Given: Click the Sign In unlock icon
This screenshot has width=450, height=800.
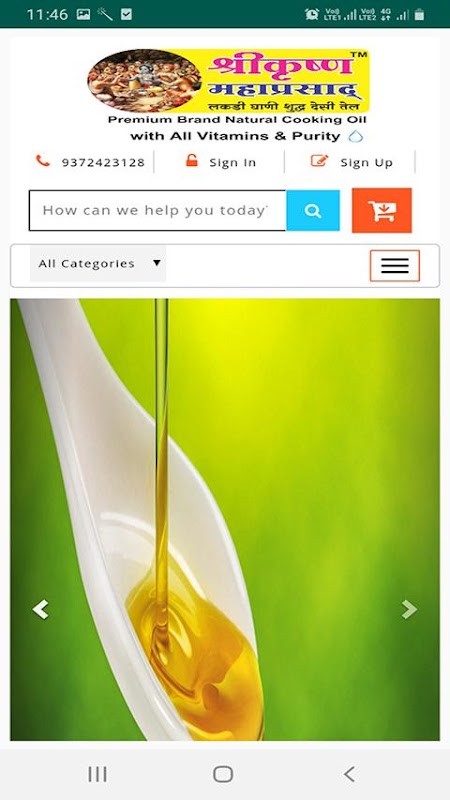Looking at the screenshot, I should [x=192, y=161].
